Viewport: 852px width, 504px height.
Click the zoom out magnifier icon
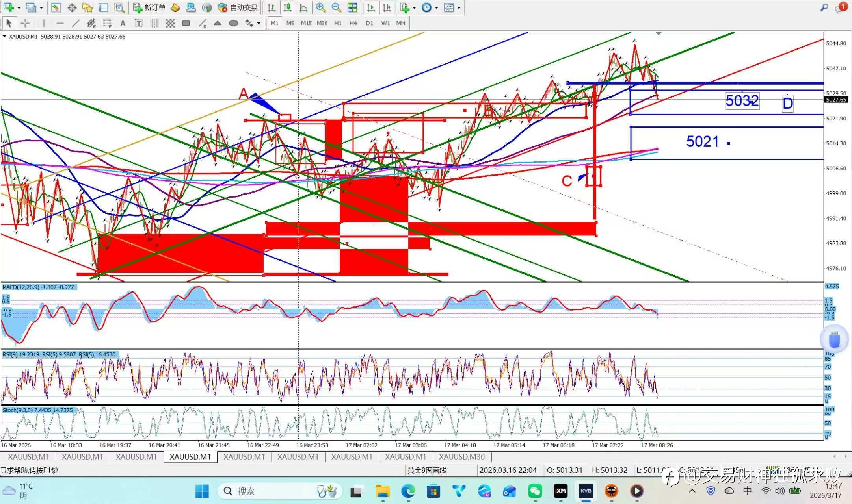(336, 7)
